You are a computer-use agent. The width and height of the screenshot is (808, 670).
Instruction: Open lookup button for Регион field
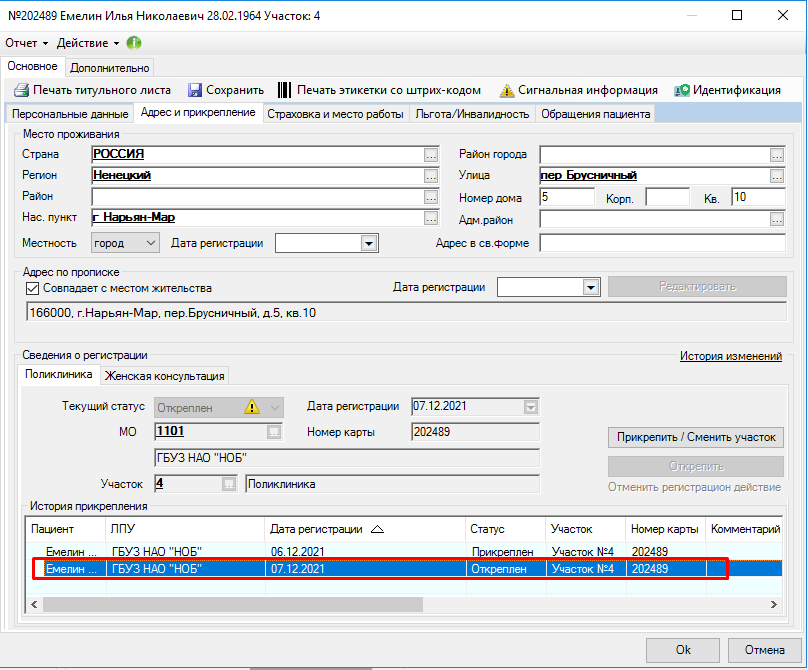point(431,176)
